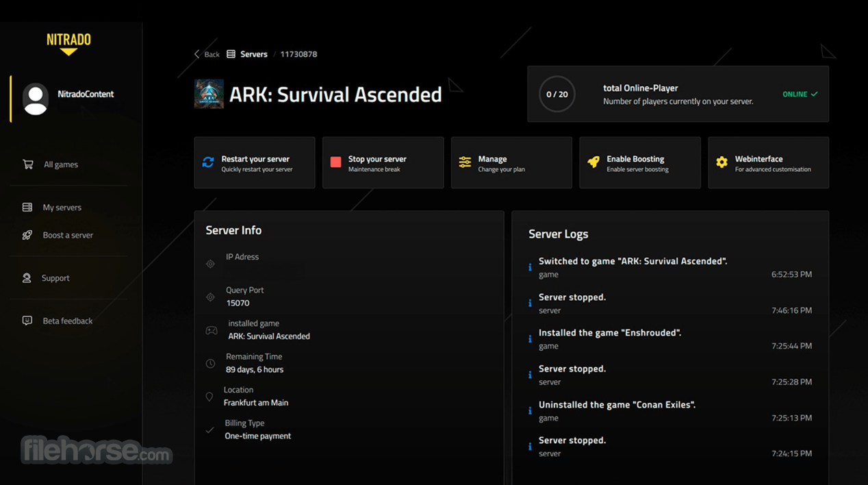Click the IP Adress target icon
Viewport: 868px width, 485px height.
click(210, 264)
